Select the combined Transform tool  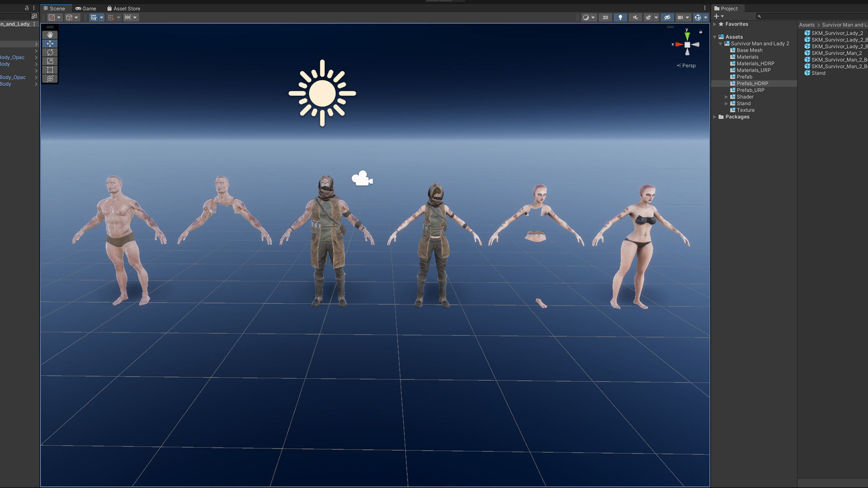click(50, 79)
